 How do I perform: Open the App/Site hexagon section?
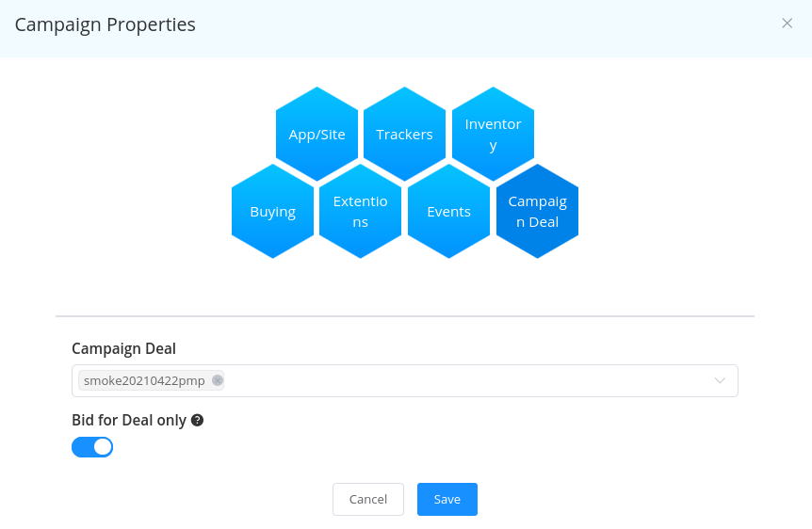pyautogui.click(x=317, y=134)
